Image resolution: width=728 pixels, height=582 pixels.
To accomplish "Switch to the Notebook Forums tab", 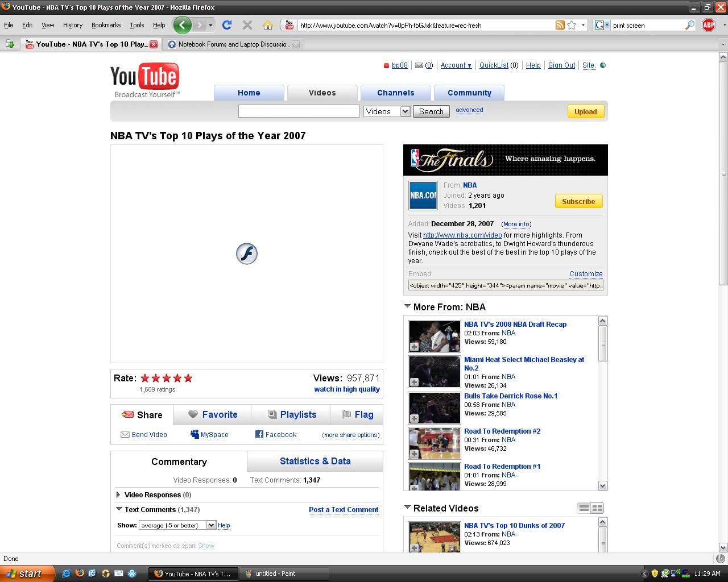I will point(233,44).
